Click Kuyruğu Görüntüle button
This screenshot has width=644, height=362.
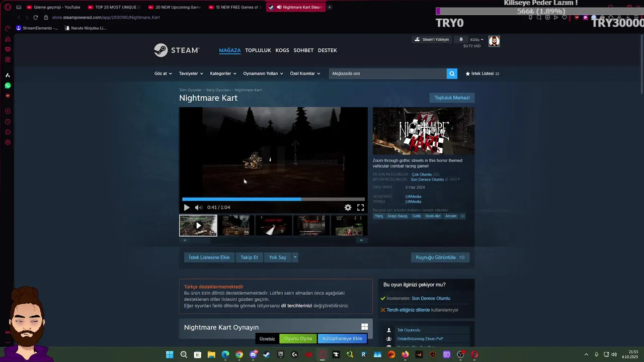[x=440, y=257]
